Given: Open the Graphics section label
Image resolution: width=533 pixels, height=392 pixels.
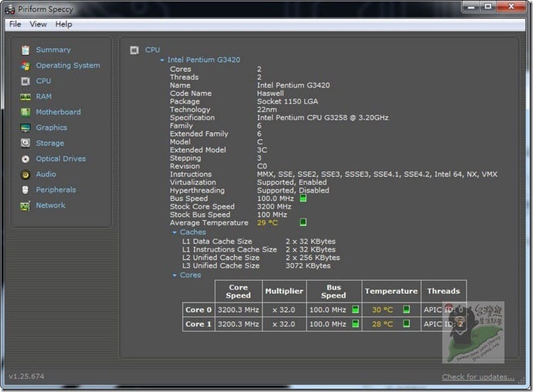Looking at the screenshot, I should (x=52, y=128).
